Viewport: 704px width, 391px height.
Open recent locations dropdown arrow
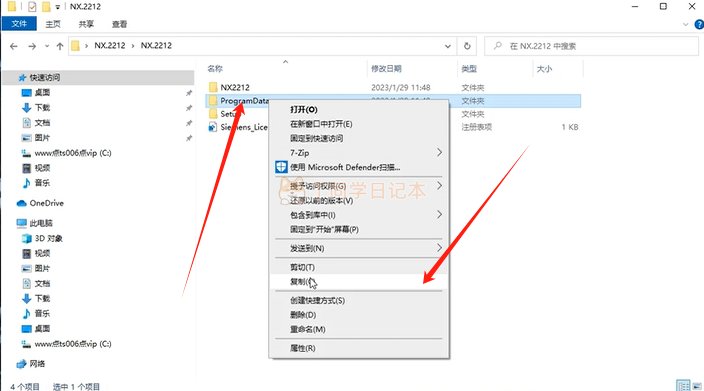pyautogui.click(x=47, y=46)
